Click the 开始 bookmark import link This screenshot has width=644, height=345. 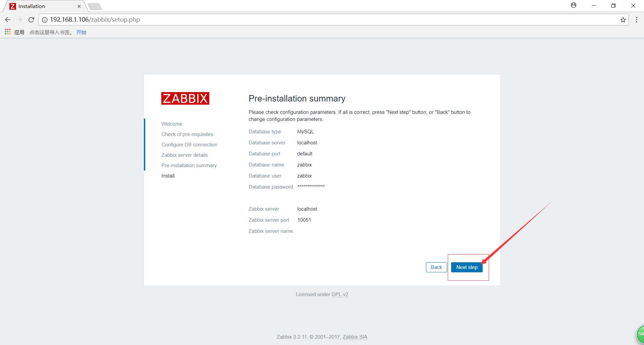pyautogui.click(x=81, y=32)
